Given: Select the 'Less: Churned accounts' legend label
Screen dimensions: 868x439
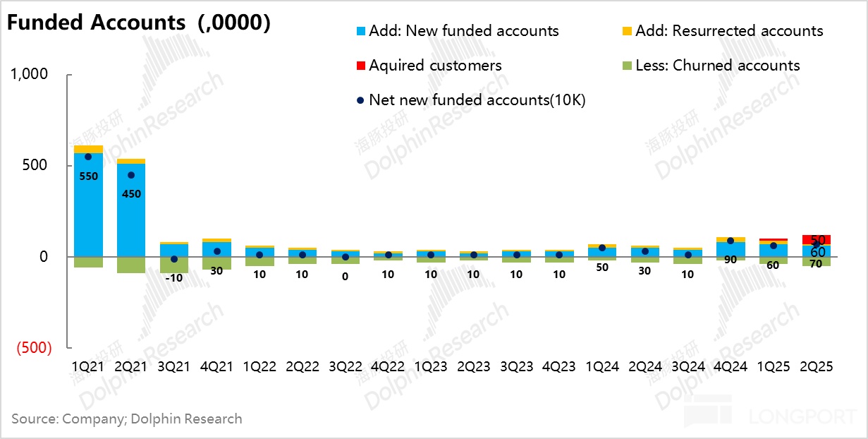Looking at the screenshot, I should 718,66.
